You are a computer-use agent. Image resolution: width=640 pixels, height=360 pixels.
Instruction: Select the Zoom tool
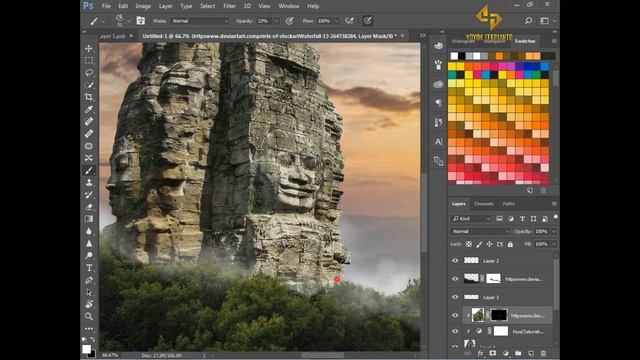(89, 316)
